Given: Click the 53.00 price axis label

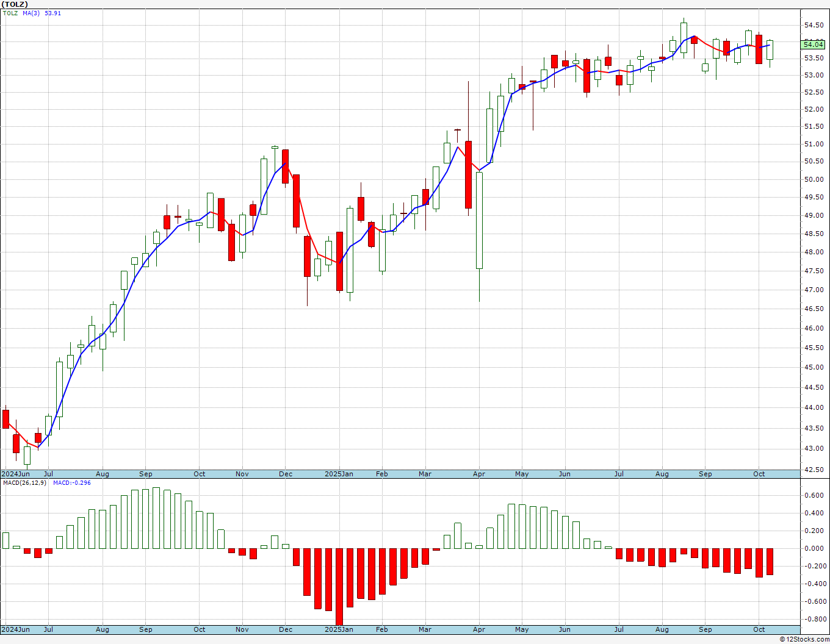Looking at the screenshot, I should pos(814,75).
